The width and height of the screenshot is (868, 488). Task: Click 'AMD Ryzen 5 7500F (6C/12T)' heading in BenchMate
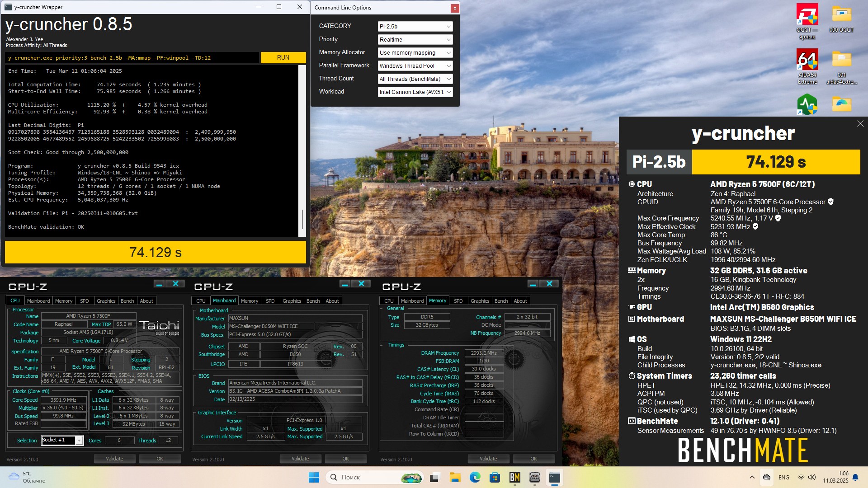point(762,184)
